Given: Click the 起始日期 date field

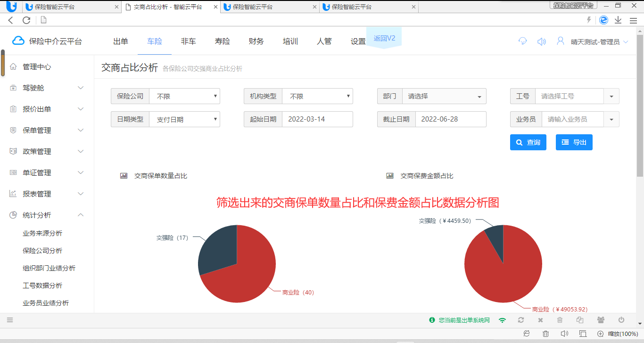Looking at the screenshot, I should point(317,119).
